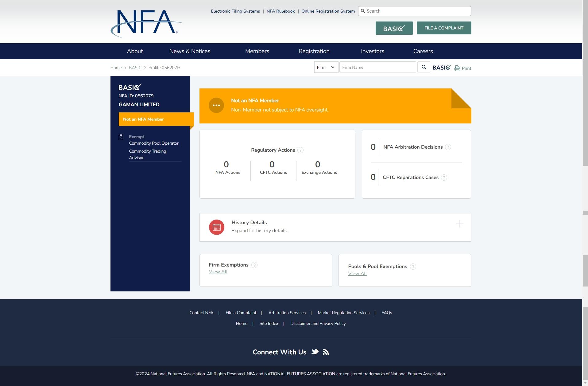Open the Registration menu

point(314,51)
